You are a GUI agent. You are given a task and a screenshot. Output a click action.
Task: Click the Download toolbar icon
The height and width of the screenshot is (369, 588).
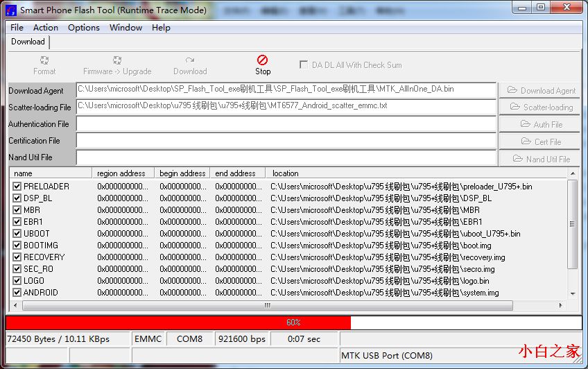(190, 60)
